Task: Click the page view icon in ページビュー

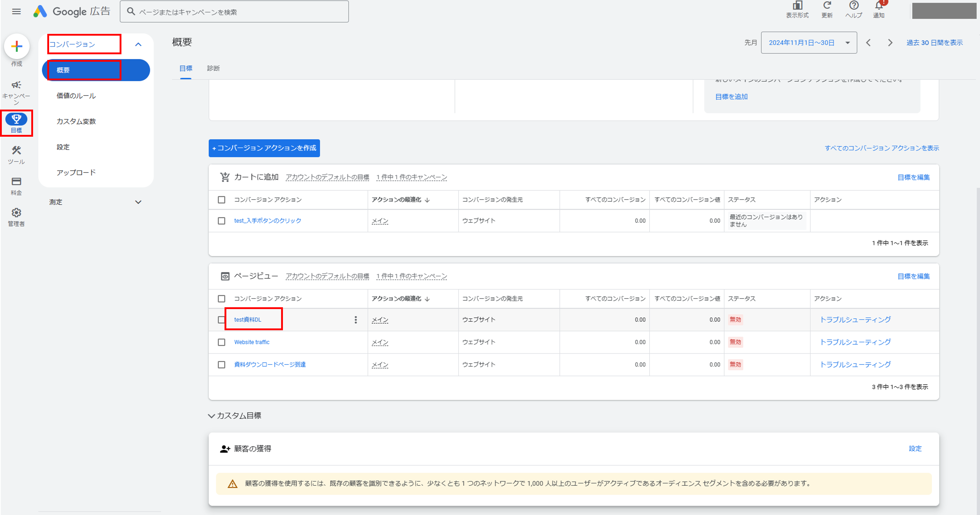Action: click(x=225, y=276)
